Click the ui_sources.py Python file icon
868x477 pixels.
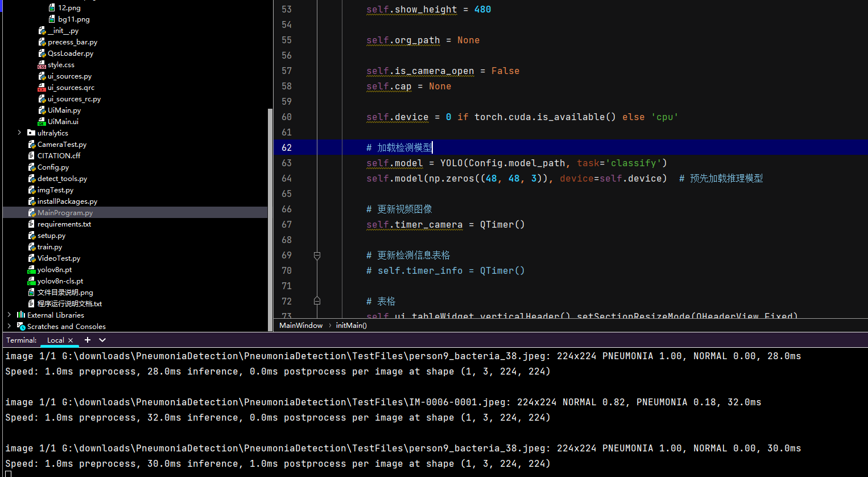click(42, 76)
